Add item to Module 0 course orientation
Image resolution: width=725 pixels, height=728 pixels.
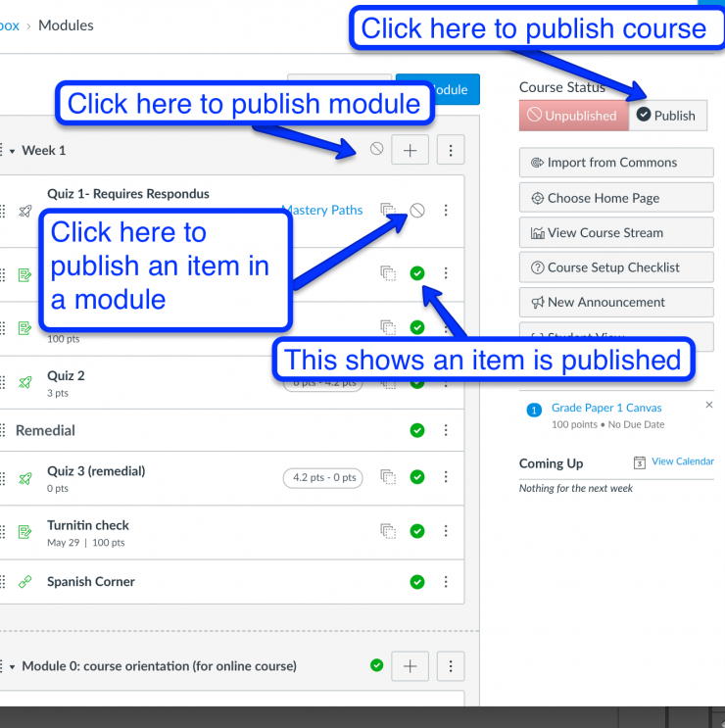click(x=410, y=666)
